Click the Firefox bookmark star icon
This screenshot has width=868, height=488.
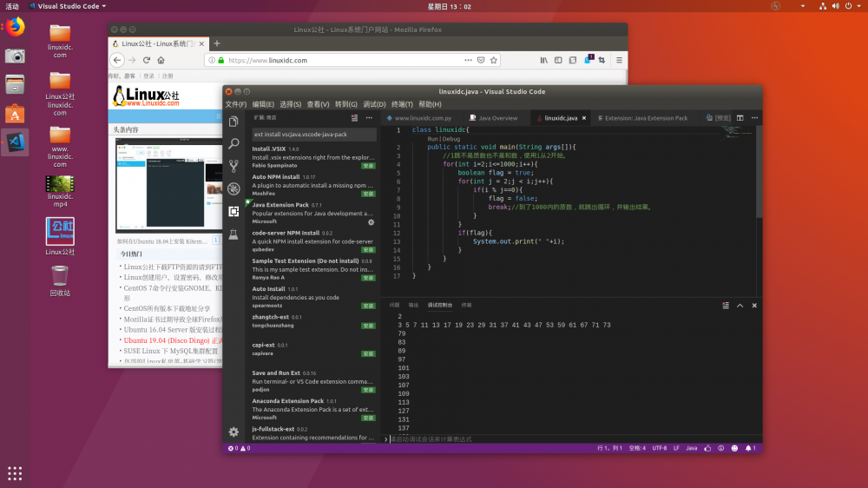493,60
